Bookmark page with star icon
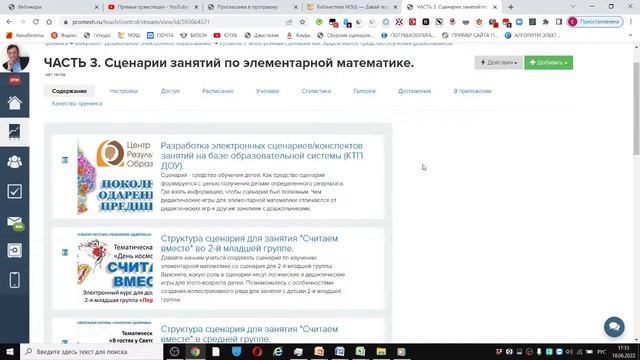 coord(302,22)
